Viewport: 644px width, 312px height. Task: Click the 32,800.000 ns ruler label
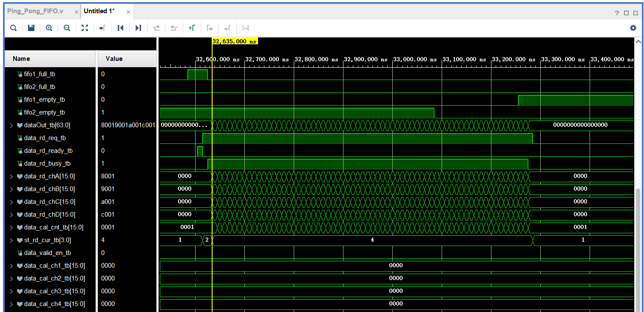point(316,60)
